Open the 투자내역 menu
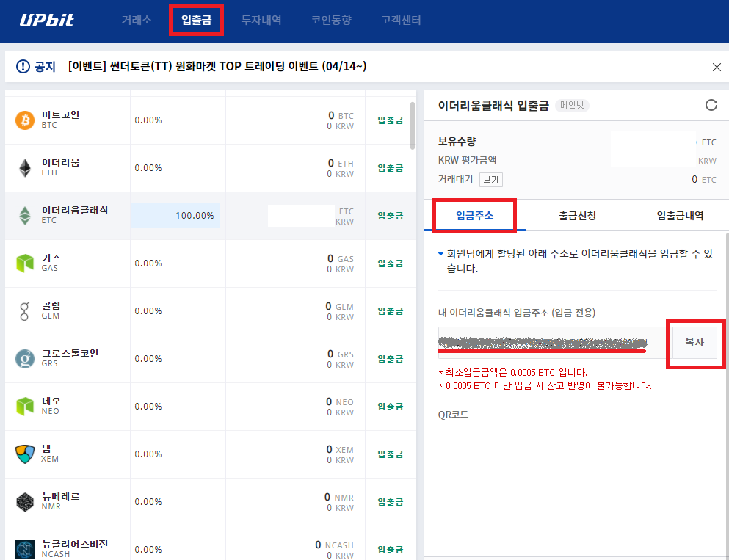 [x=261, y=20]
